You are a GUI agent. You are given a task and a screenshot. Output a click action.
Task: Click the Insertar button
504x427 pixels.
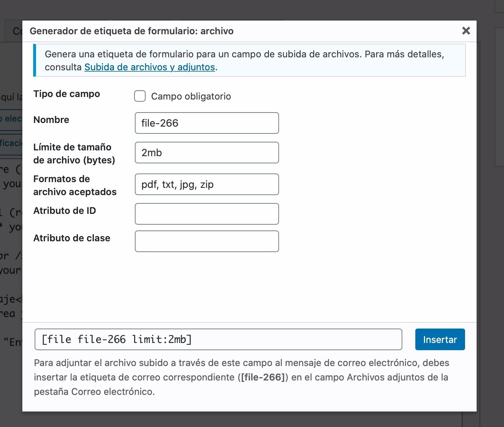[x=440, y=339]
